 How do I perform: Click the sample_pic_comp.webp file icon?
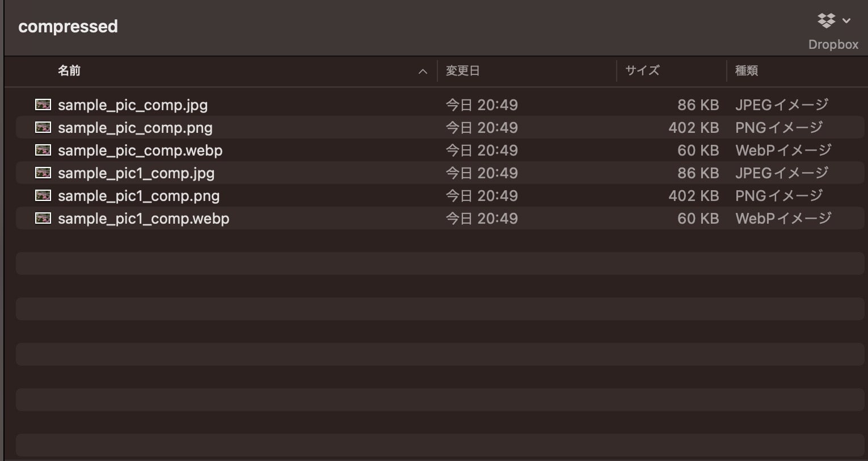[43, 150]
